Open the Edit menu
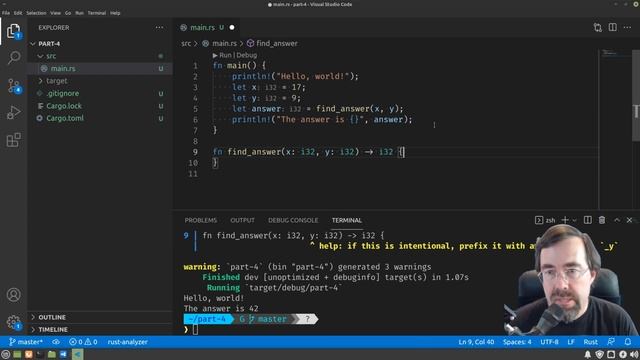The width and height of the screenshot is (640, 360). coord(18,13)
